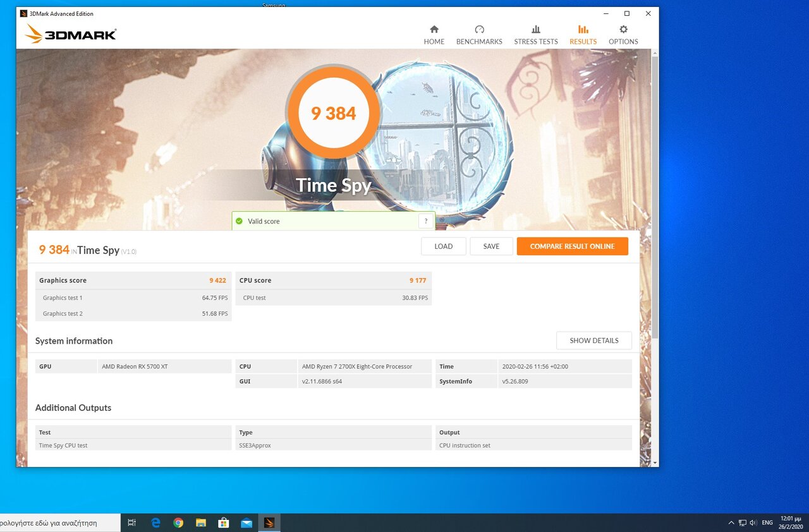This screenshot has width=809, height=532.
Task: Open File Explorer from the taskbar
Action: pos(201,523)
